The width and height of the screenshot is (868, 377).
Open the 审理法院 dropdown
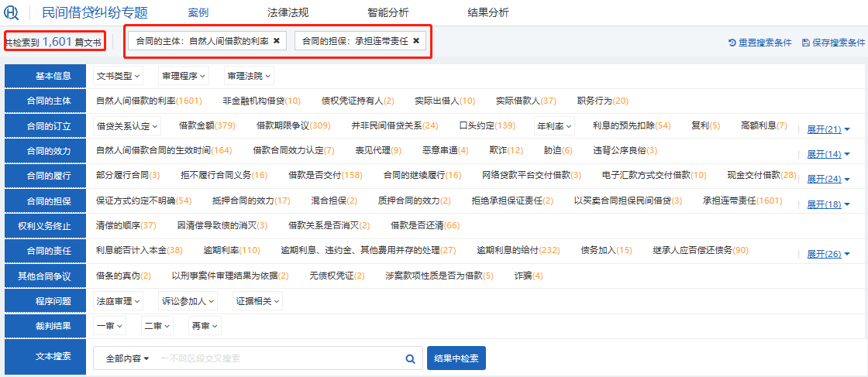click(248, 76)
